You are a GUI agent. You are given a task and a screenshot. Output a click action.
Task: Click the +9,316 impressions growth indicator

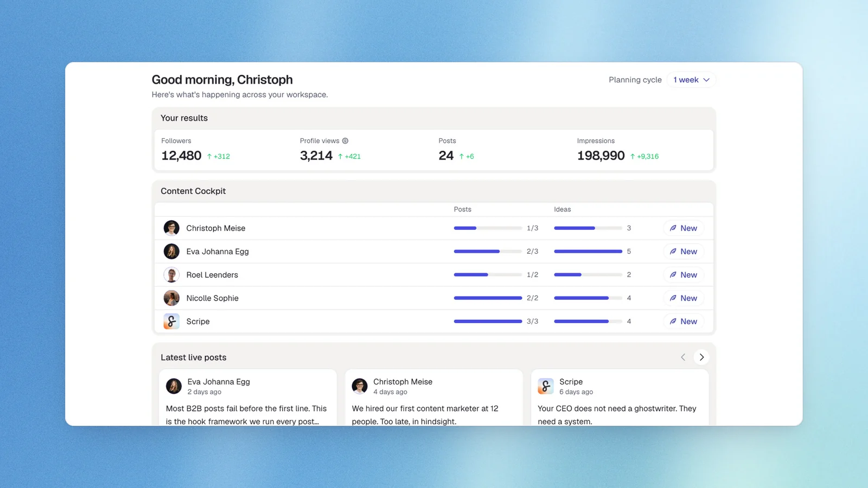pos(644,157)
